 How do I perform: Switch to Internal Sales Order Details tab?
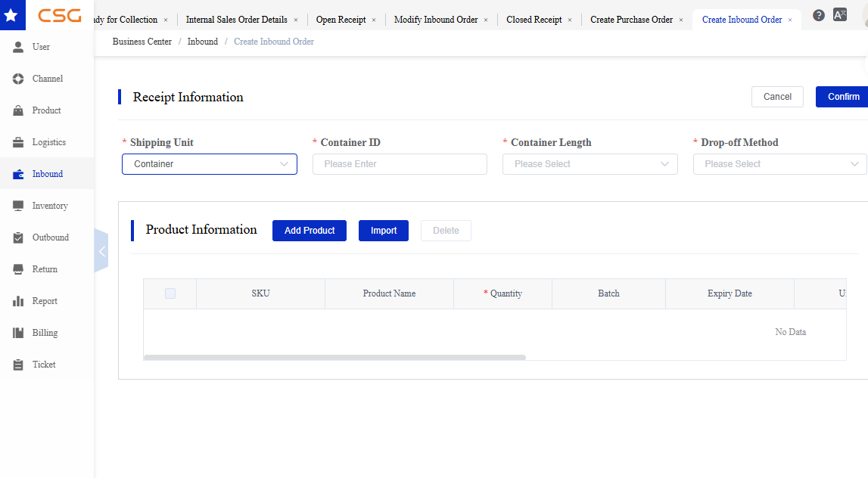click(x=236, y=20)
